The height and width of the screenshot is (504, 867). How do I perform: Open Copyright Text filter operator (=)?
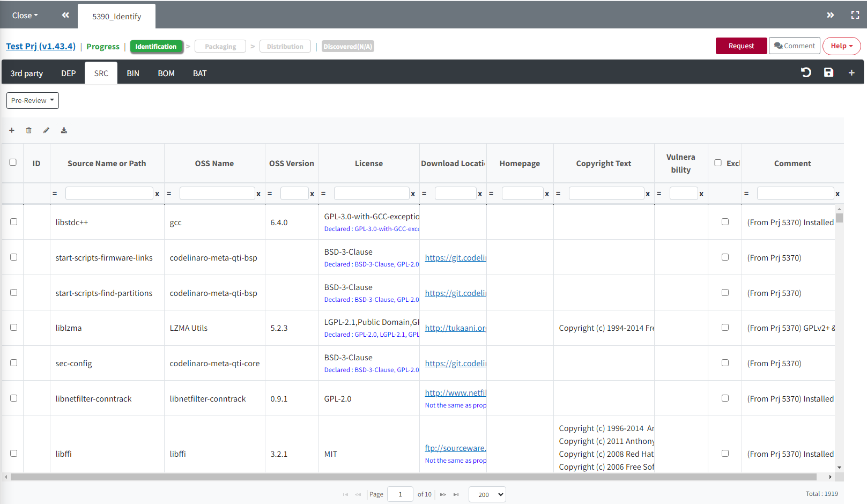tap(558, 194)
